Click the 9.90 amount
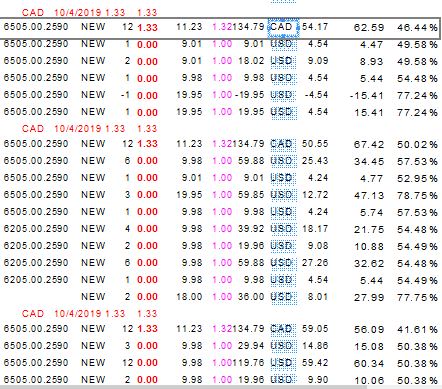This screenshot has height=389, width=442. click(318, 380)
